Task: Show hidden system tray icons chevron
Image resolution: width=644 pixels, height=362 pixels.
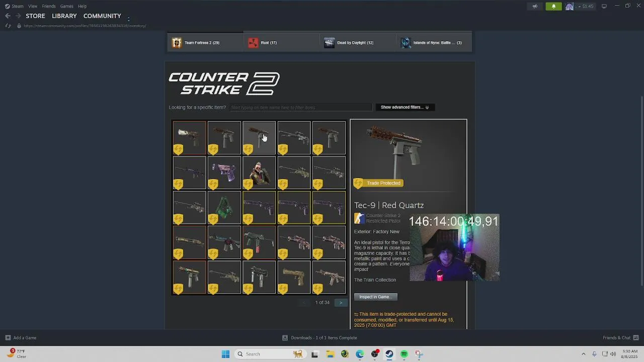Action: [583, 354]
